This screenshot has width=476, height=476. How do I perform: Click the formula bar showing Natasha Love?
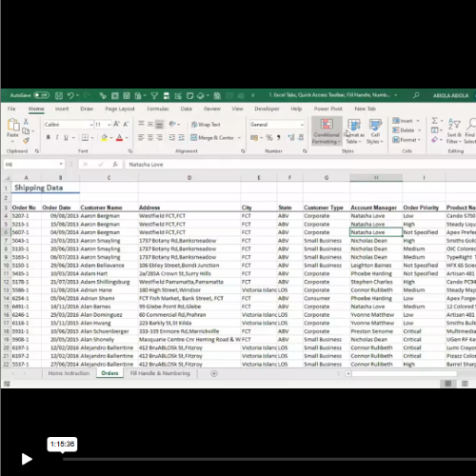[300, 165]
